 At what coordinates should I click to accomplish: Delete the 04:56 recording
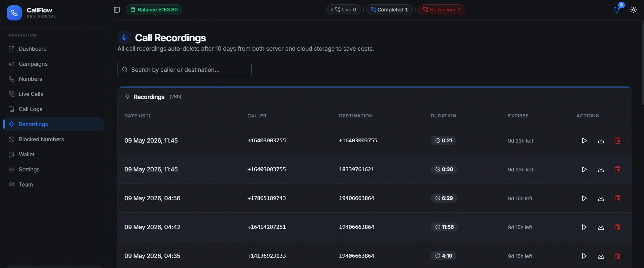pyautogui.click(x=618, y=198)
